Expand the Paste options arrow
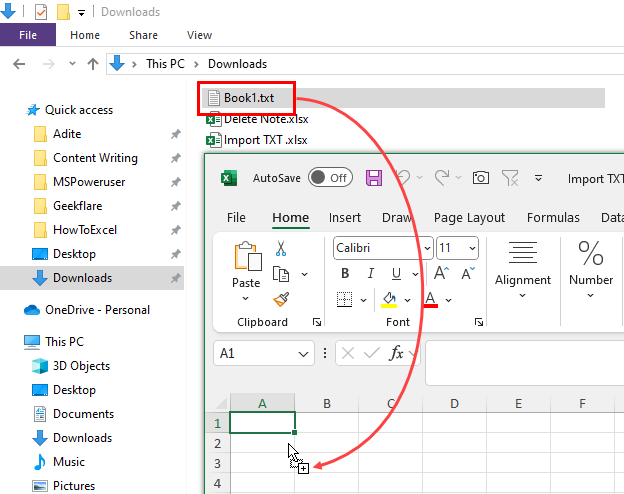The width and height of the screenshot is (624, 494). coord(246,298)
